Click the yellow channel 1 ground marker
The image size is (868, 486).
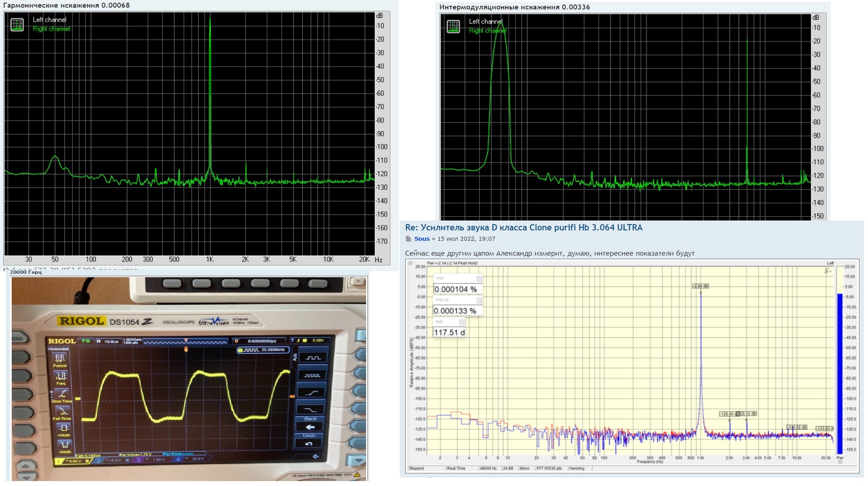coord(78,399)
